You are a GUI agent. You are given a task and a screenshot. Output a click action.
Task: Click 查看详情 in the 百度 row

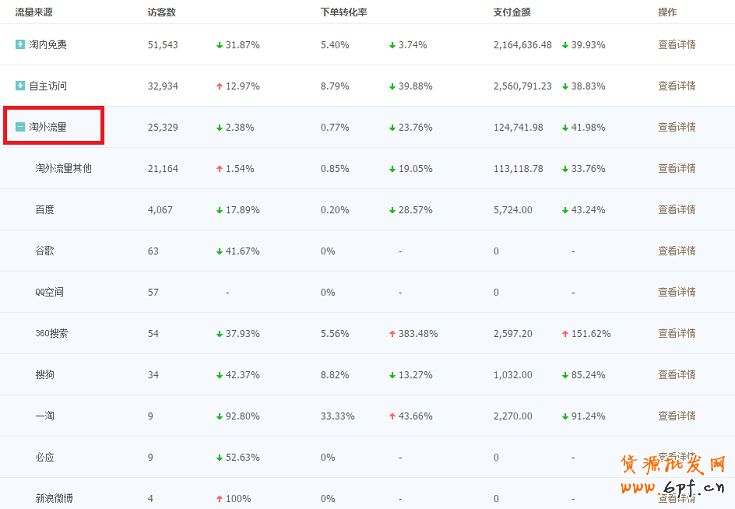point(676,210)
